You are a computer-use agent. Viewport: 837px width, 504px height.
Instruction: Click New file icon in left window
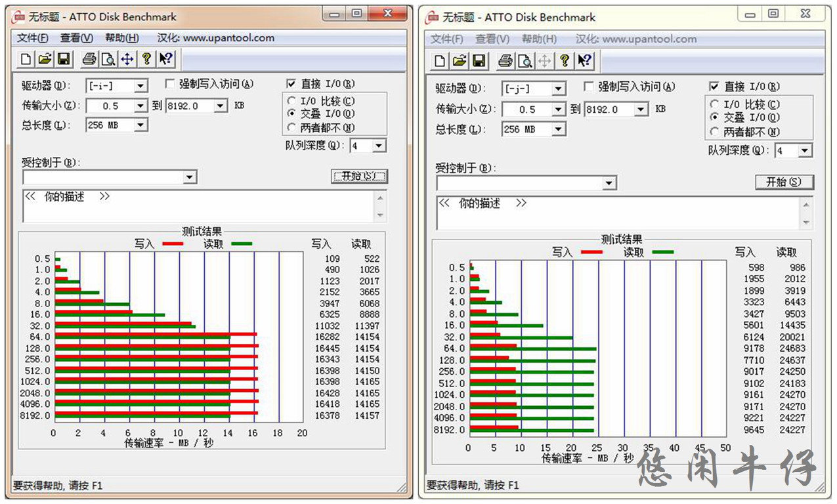[26, 59]
